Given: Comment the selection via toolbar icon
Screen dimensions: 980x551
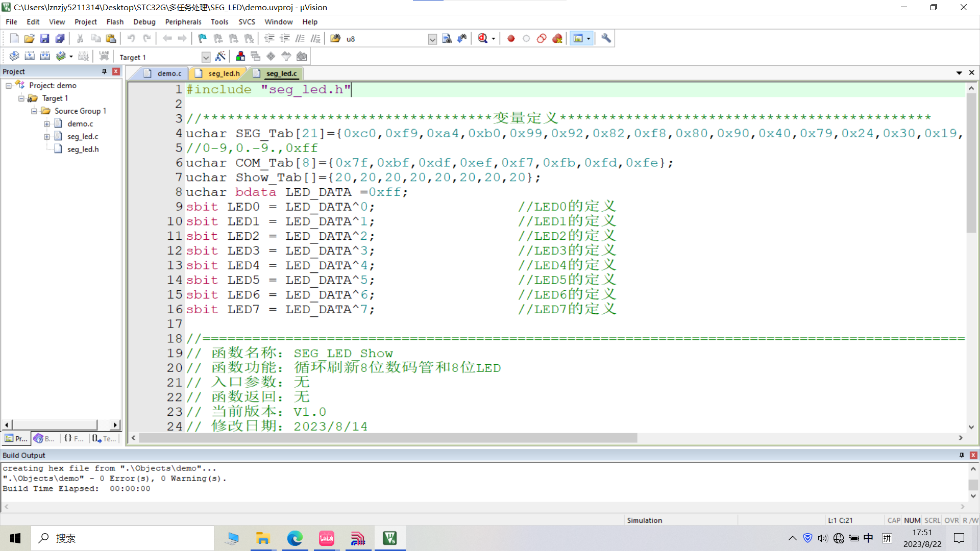Looking at the screenshot, I should [300, 38].
